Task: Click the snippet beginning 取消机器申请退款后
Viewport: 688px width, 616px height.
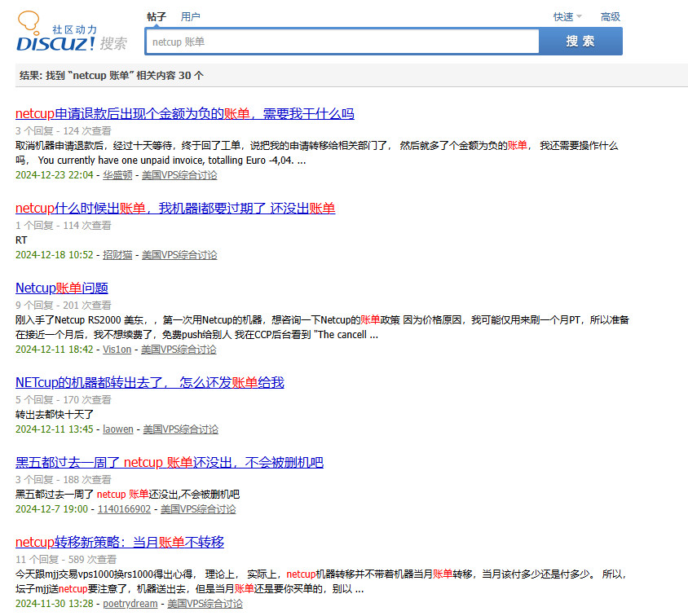Action: tap(317, 153)
